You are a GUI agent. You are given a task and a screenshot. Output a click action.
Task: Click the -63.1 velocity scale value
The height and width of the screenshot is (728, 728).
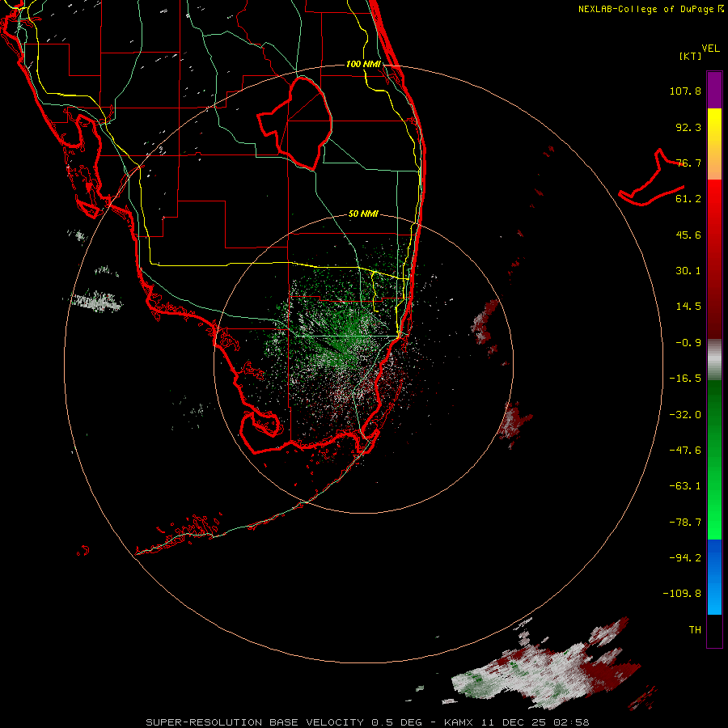[685, 486]
